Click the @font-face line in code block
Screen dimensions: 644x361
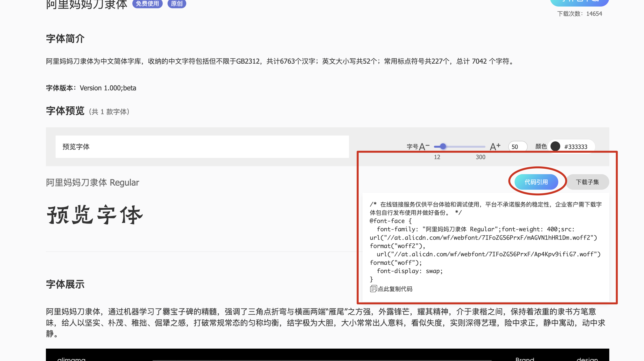tap(390, 221)
